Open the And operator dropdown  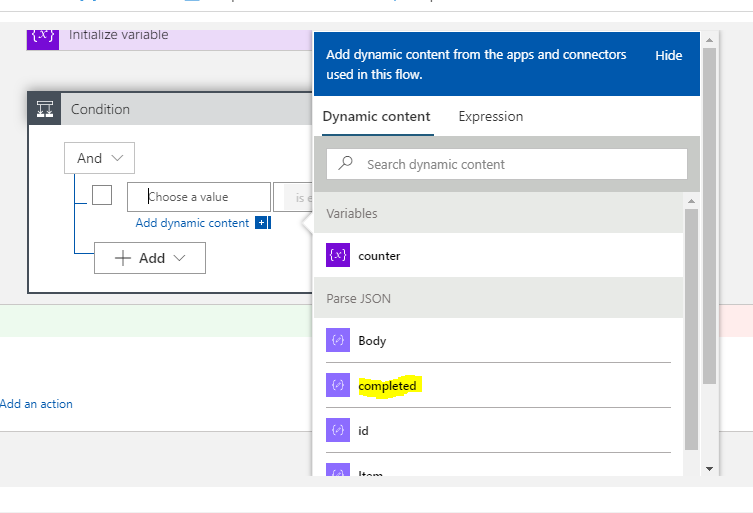[x=99, y=158]
